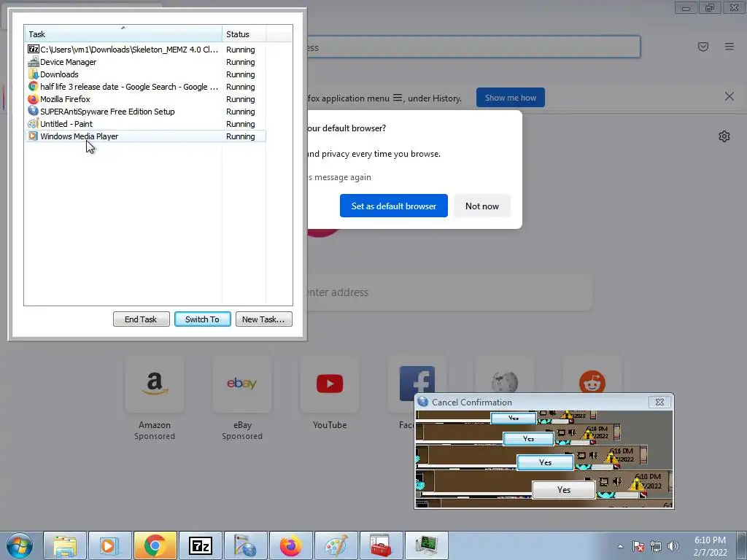Switch to 7-Zip on the taskbar

point(200,545)
